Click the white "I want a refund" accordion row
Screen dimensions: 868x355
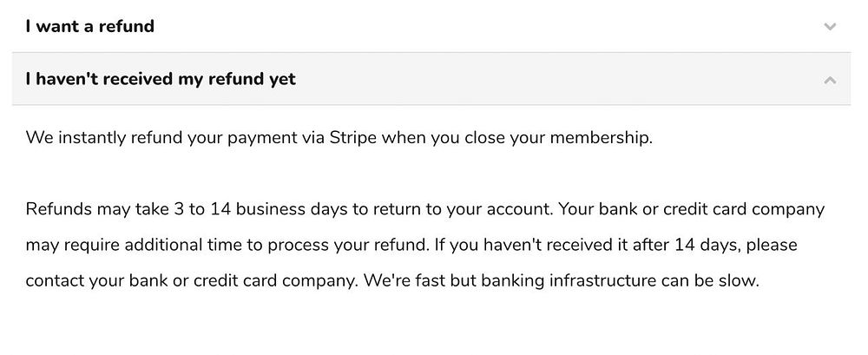pos(434,26)
